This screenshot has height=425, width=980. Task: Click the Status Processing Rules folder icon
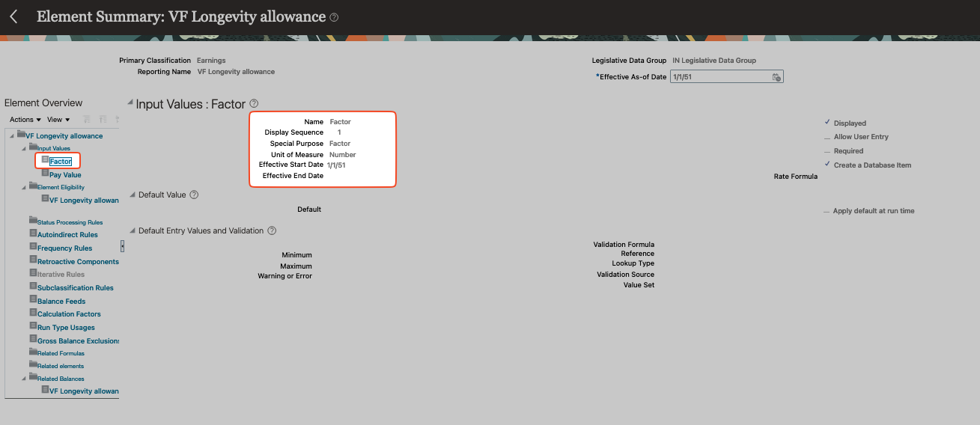(33, 221)
